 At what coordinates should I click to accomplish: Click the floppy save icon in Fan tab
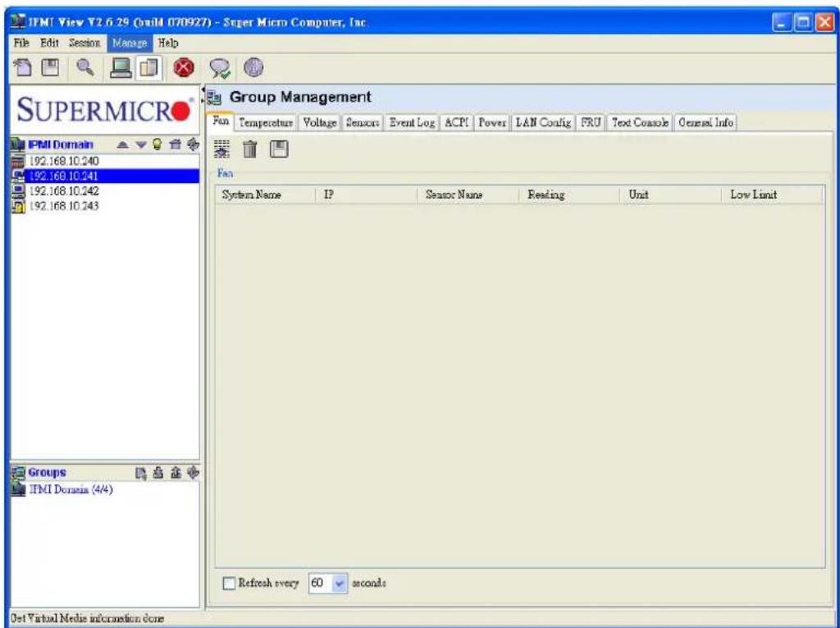279,149
